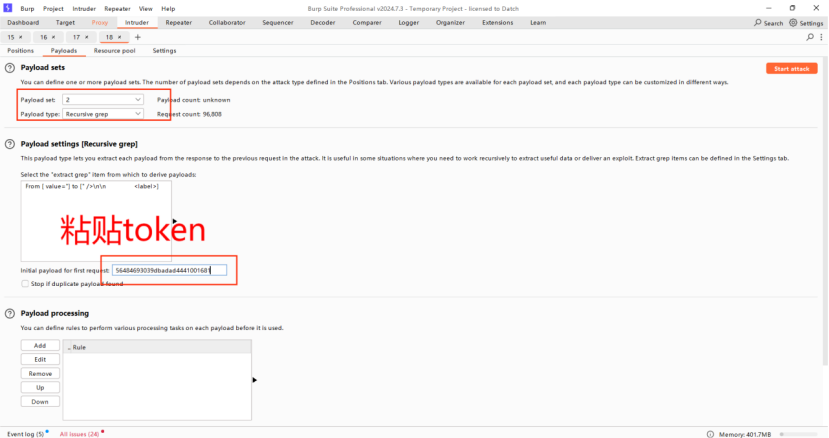Open the Search magnifier in top bar
This screenshot has height=438, width=829.
coord(768,23)
